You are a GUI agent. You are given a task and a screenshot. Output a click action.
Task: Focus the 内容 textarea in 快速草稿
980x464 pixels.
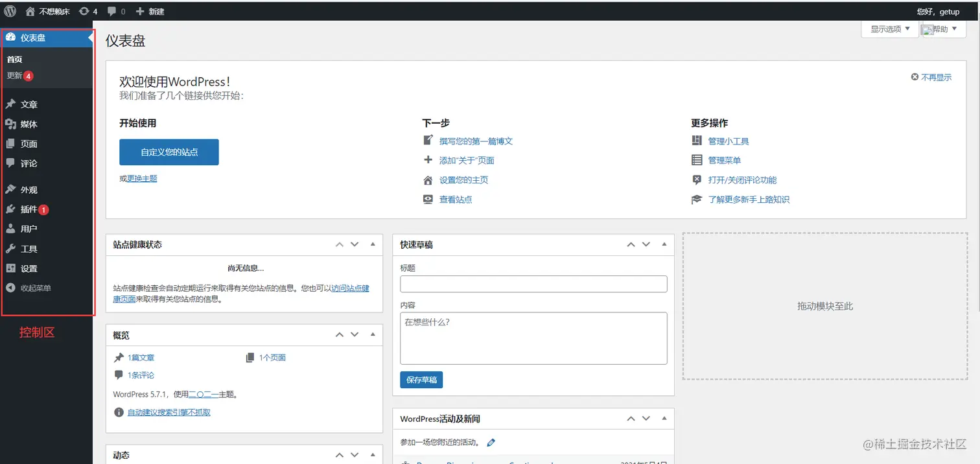point(533,338)
